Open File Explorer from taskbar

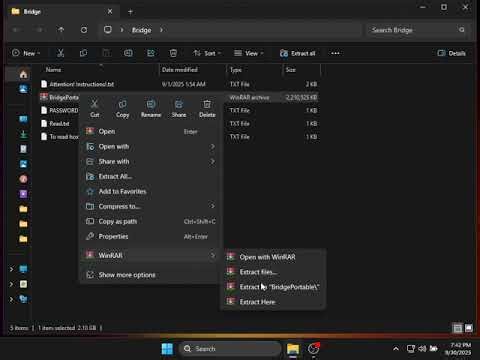(293, 349)
